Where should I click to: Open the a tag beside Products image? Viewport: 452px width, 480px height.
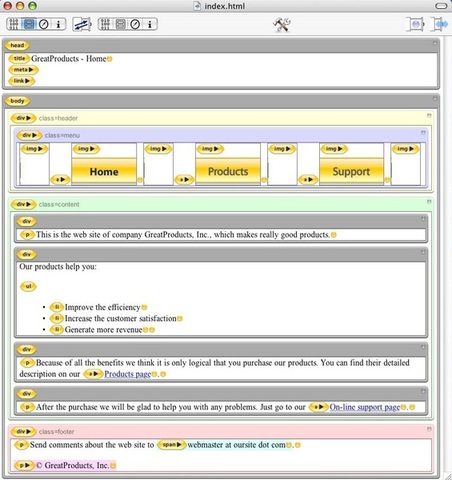pos(184,179)
